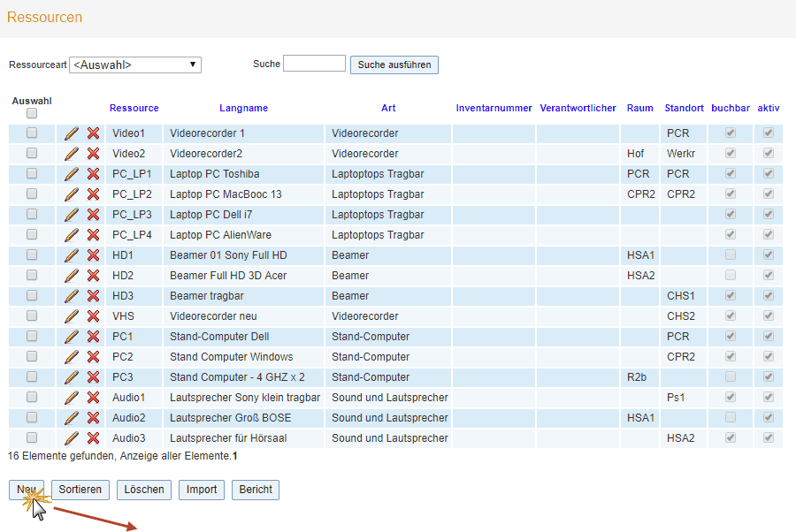Delete HD3 Beamer tragbar entry
The height and width of the screenshot is (532, 796).
(93, 296)
